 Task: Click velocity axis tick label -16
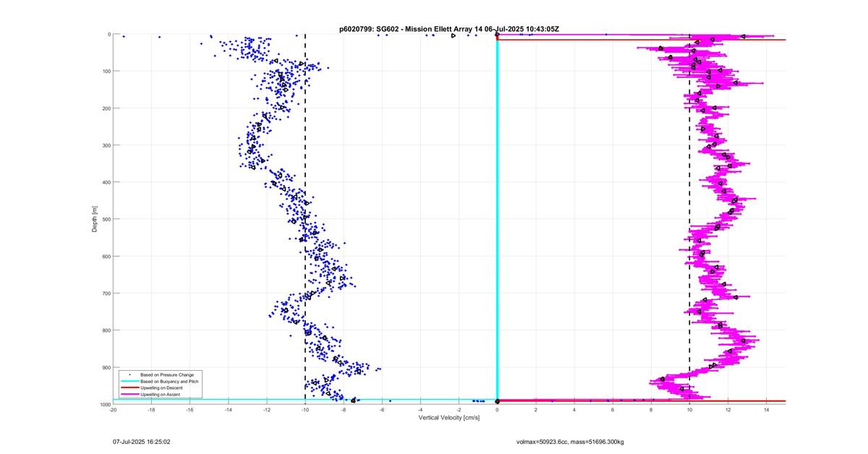[190, 410]
